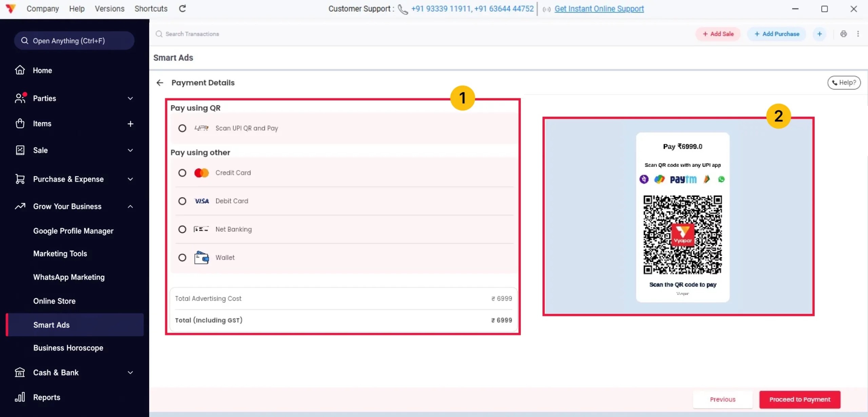Click the blue plus quick-add icon

[820, 34]
